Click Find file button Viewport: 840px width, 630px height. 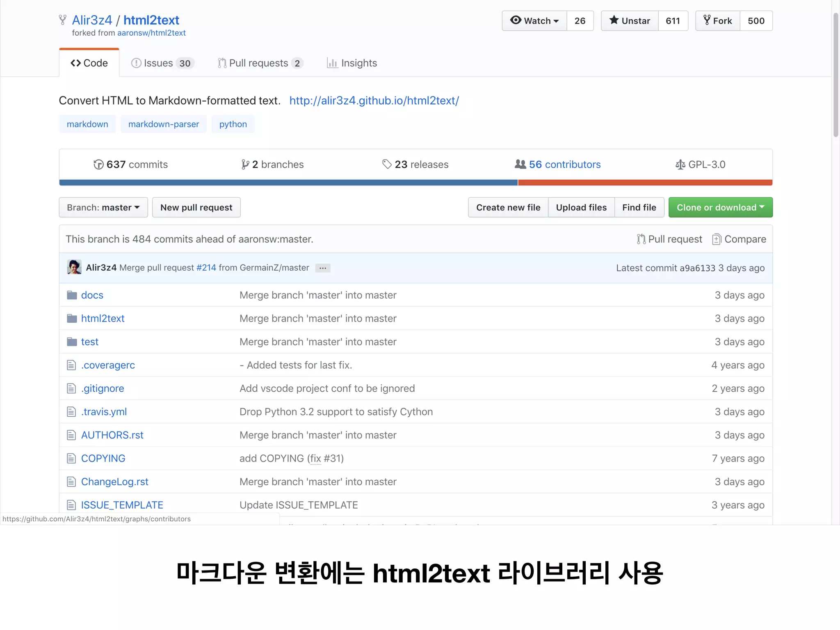point(639,208)
